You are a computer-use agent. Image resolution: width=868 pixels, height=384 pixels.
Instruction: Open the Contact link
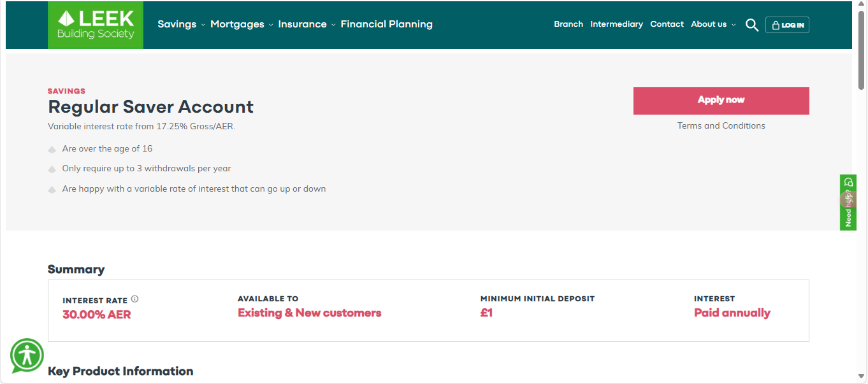[x=667, y=24]
